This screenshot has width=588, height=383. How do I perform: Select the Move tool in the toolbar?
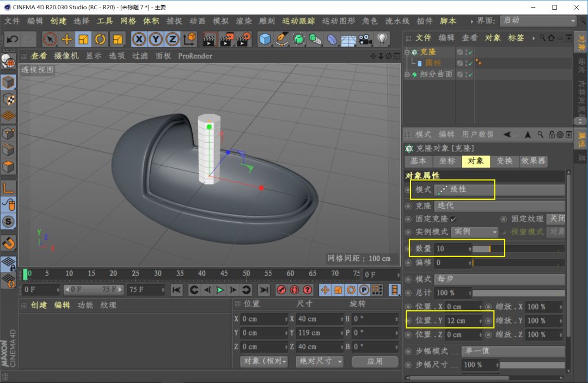(67, 39)
